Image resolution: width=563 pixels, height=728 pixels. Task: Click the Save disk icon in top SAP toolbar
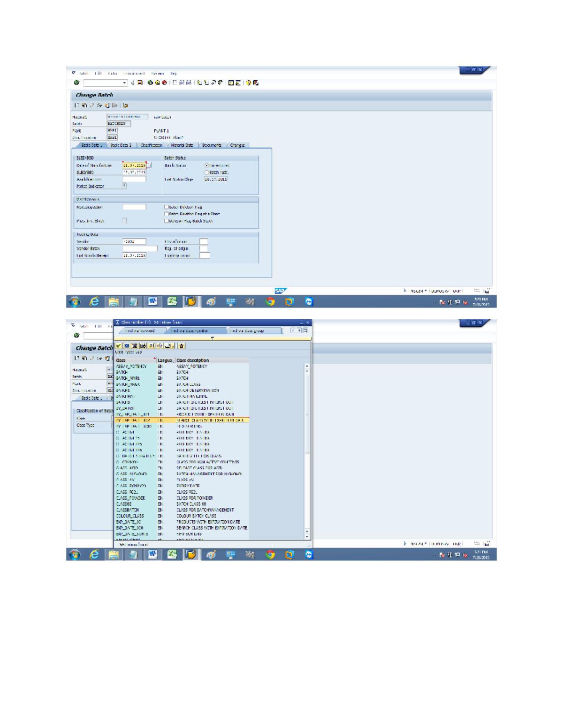[140, 83]
